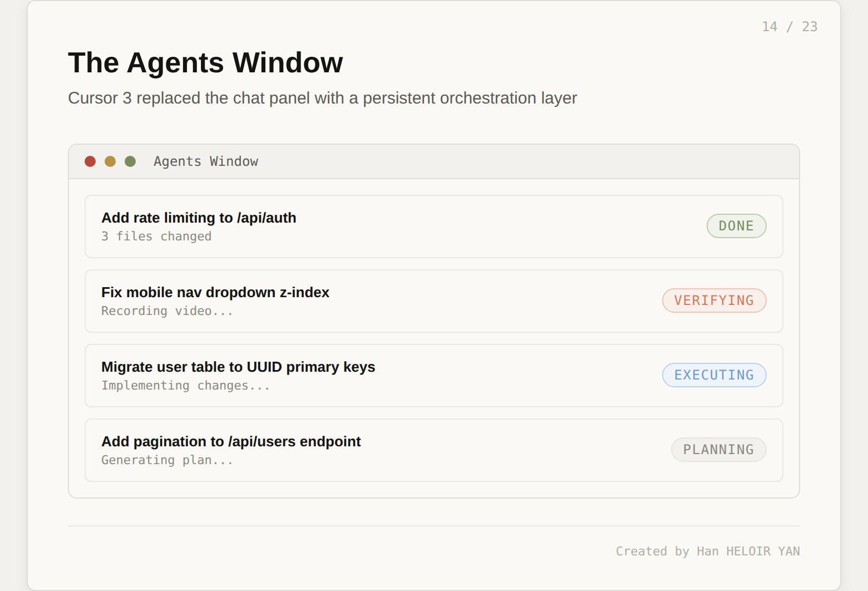
Task: Click the red window dot
Action: 90,161
